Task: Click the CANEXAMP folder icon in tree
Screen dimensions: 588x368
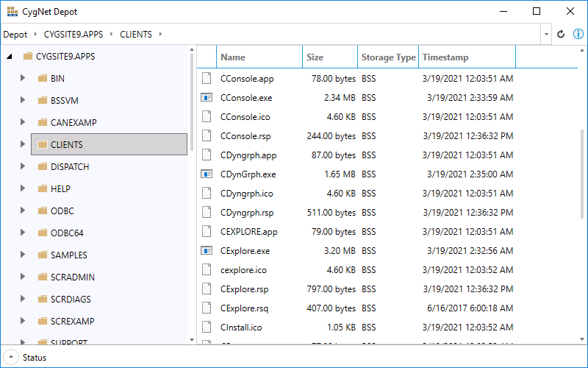Action: point(43,123)
